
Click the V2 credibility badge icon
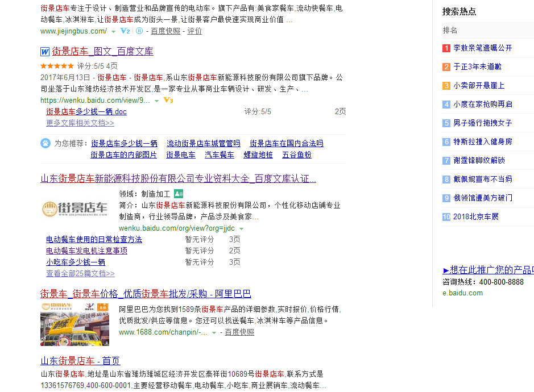click(125, 31)
